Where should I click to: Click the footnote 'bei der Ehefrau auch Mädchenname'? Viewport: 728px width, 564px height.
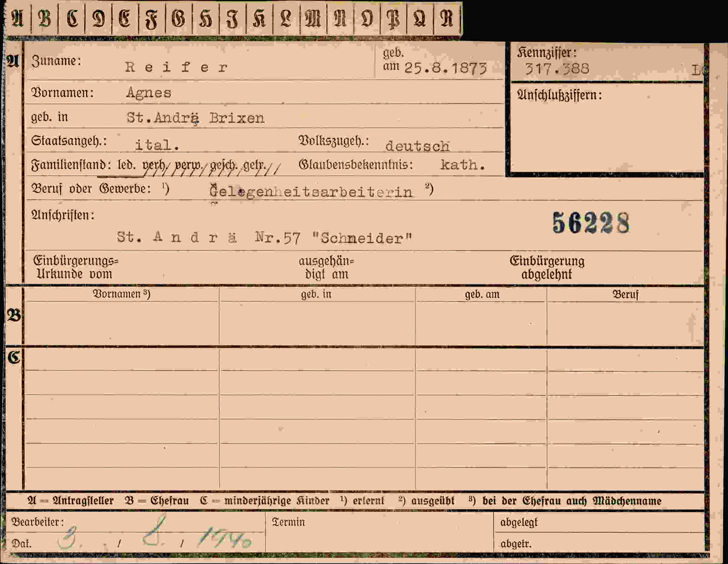click(x=572, y=501)
